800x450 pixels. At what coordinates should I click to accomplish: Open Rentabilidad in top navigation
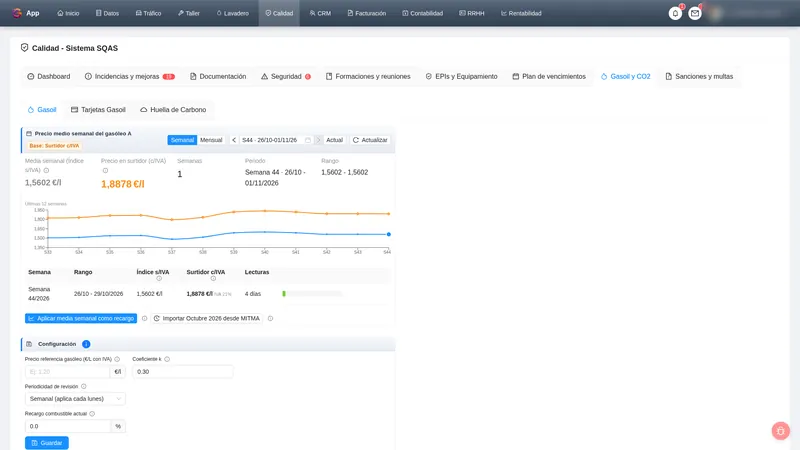coord(521,13)
